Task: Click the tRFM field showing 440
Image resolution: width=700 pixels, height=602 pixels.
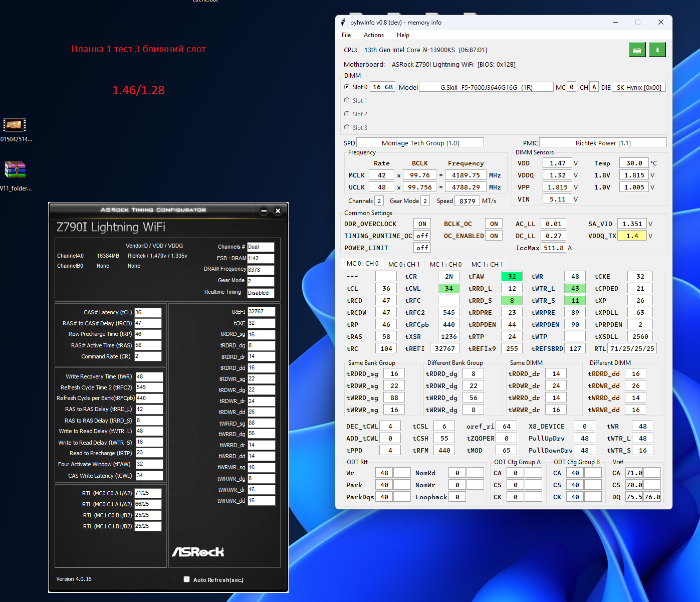Action: point(444,450)
